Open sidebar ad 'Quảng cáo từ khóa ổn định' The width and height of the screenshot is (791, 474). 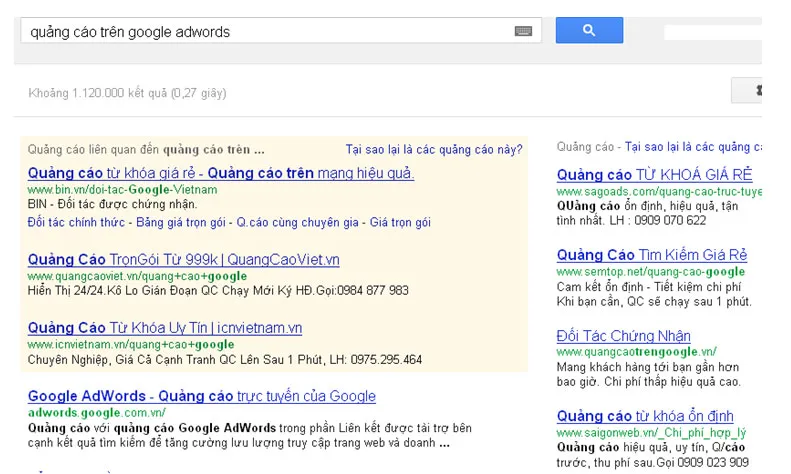coord(645,416)
